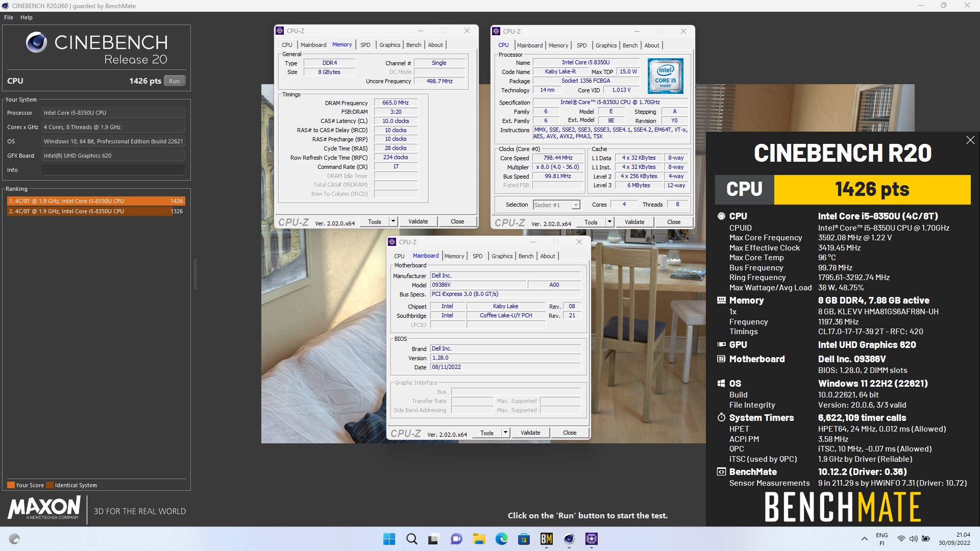Screen dimensions: 980x551
Task: Open the Chat app from the taskbar
Action: click(456, 539)
